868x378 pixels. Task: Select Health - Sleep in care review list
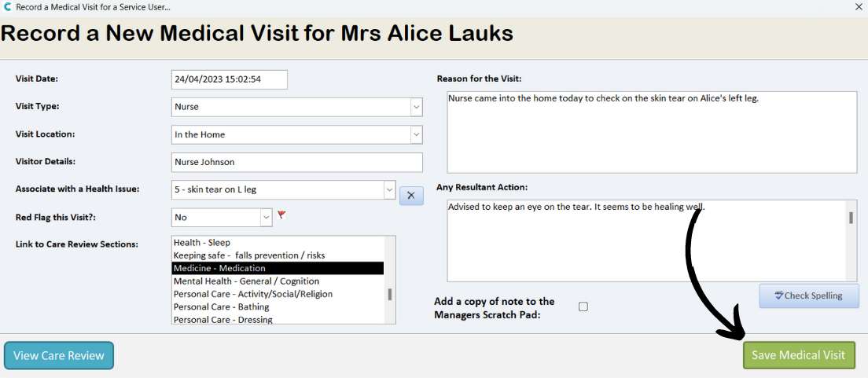coord(202,243)
